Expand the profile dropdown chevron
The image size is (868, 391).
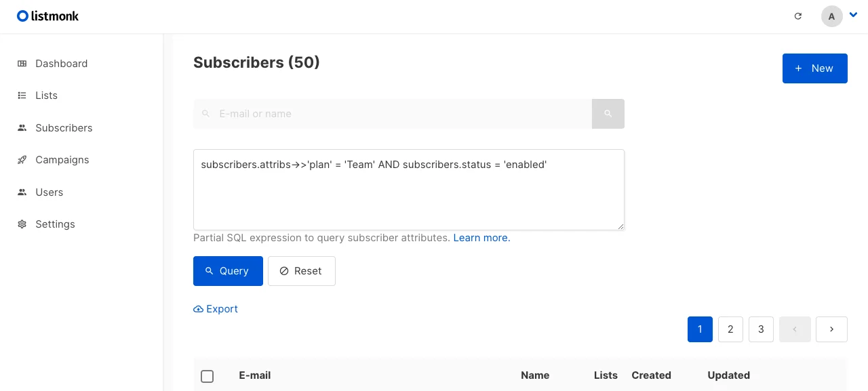click(x=853, y=14)
